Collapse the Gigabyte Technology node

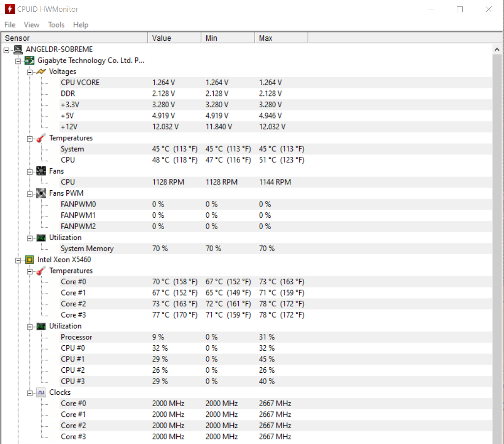pyautogui.click(x=18, y=61)
